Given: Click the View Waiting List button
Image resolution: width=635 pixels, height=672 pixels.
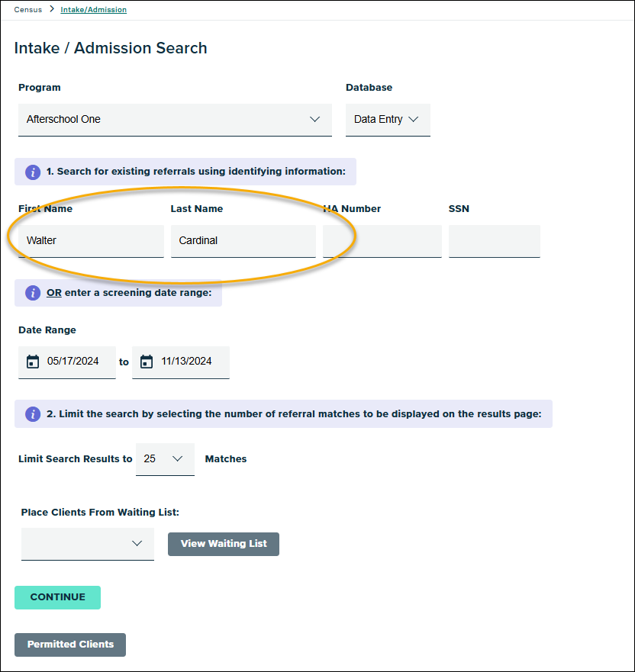Looking at the screenshot, I should click(224, 544).
